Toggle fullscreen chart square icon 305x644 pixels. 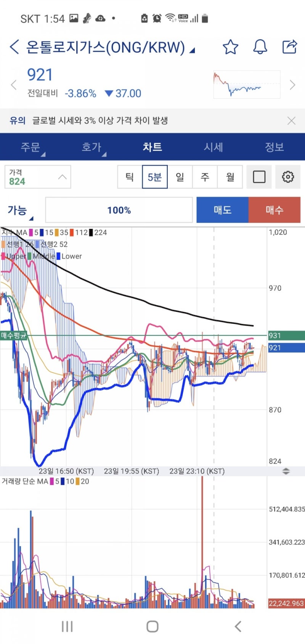click(x=259, y=177)
